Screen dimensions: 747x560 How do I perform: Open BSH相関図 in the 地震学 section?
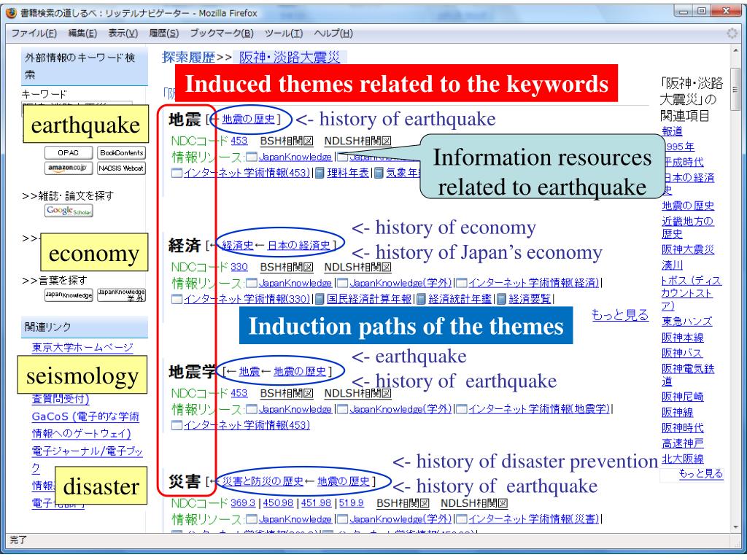[x=287, y=393]
